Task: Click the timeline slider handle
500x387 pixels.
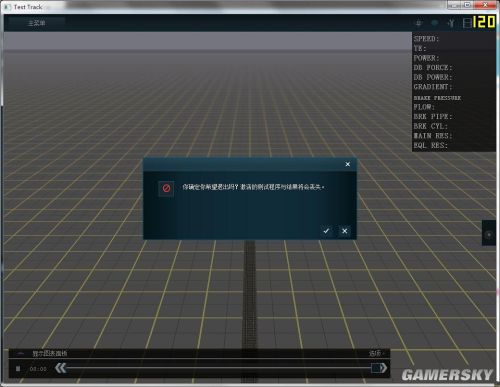Action: [x=376, y=368]
